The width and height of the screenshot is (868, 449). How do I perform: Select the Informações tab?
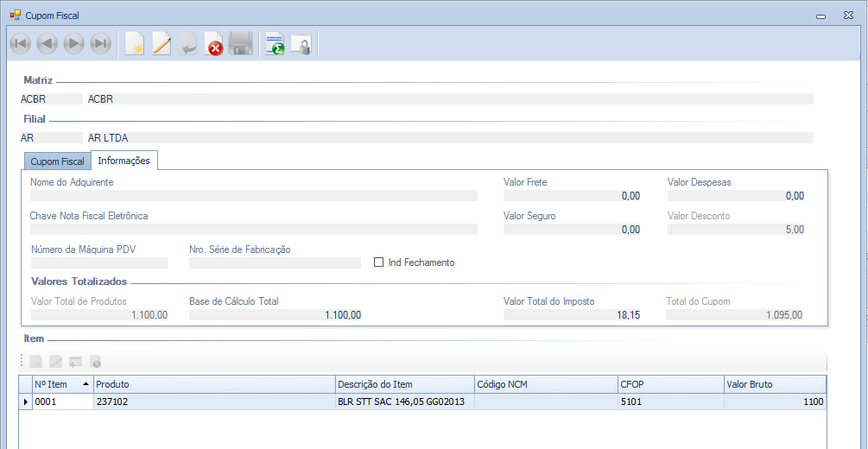[124, 161]
